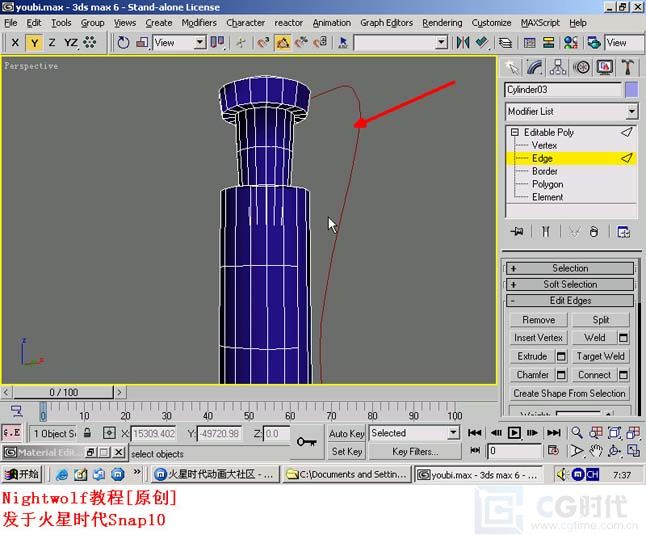Click the Cylinder03 object name field
This screenshot has width=646, height=539.
[x=562, y=89]
